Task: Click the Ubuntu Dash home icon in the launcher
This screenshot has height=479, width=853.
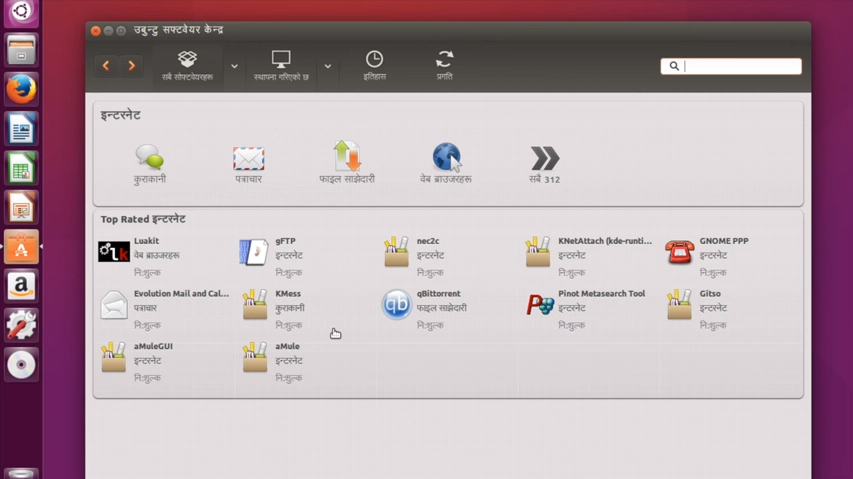Action: (x=21, y=11)
